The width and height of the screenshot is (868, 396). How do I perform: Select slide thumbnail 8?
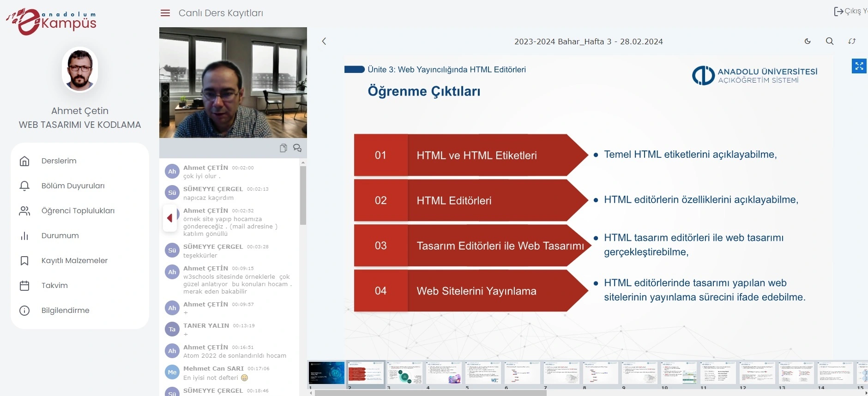pos(600,373)
